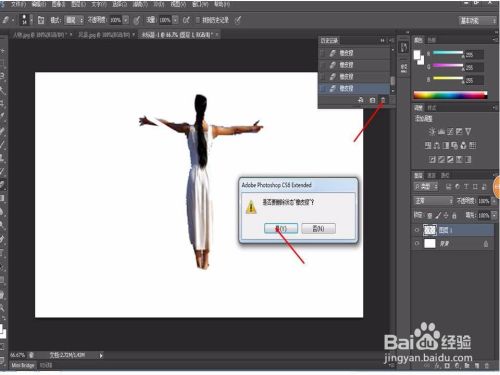
Task: Toggle visibility of 图层 1
Action: click(x=417, y=230)
